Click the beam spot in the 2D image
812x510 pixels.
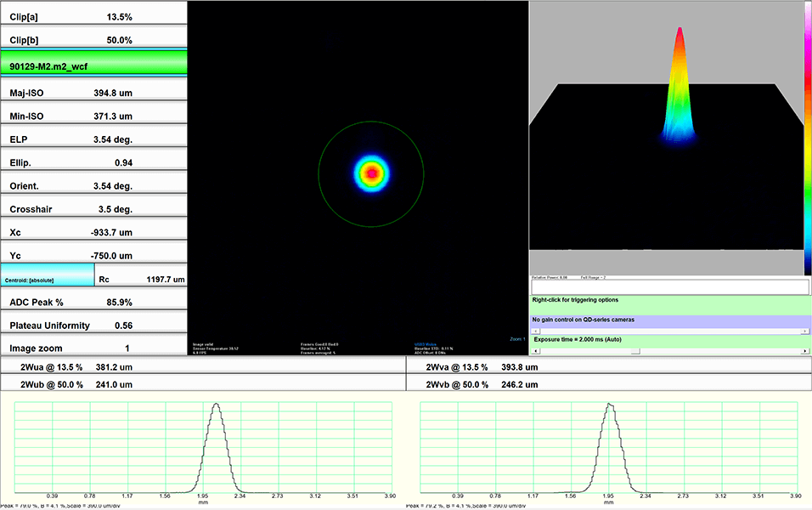pos(370,173)
